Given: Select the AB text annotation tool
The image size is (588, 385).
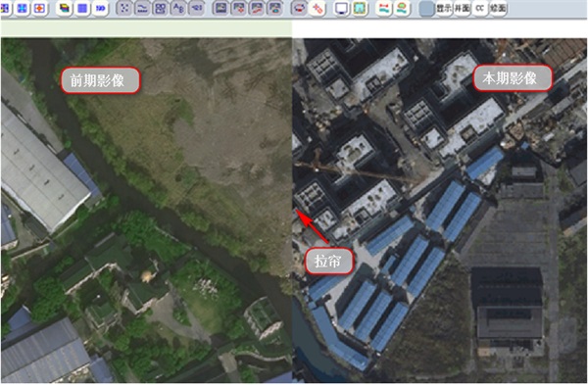Looking at the screenshot, I should tap(178, 8).
